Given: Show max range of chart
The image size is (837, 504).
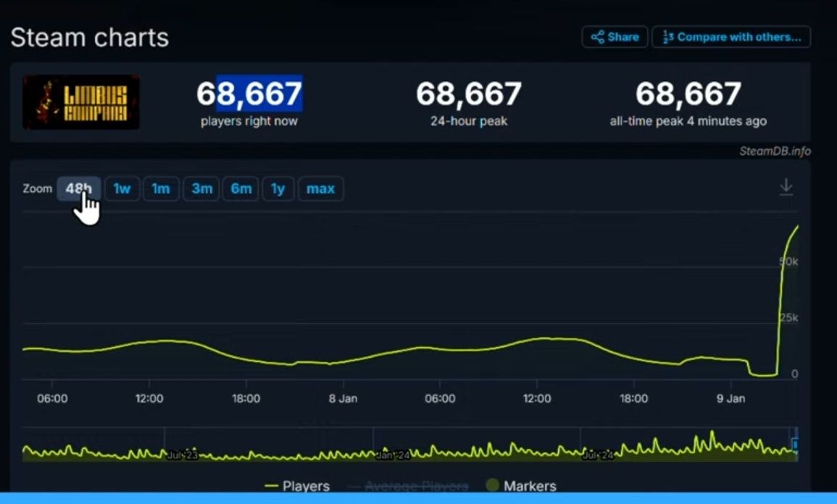Looking at the screenshot, I should (x=320, y=188).
